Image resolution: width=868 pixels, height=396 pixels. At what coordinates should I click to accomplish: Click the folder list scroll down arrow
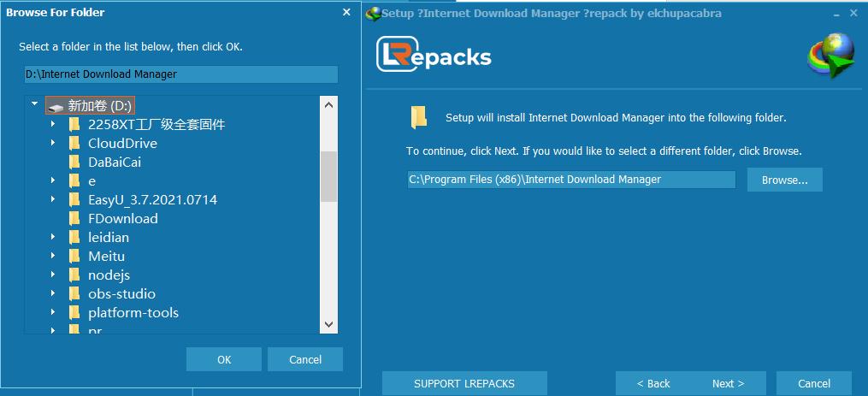click(x=329, y=324)
